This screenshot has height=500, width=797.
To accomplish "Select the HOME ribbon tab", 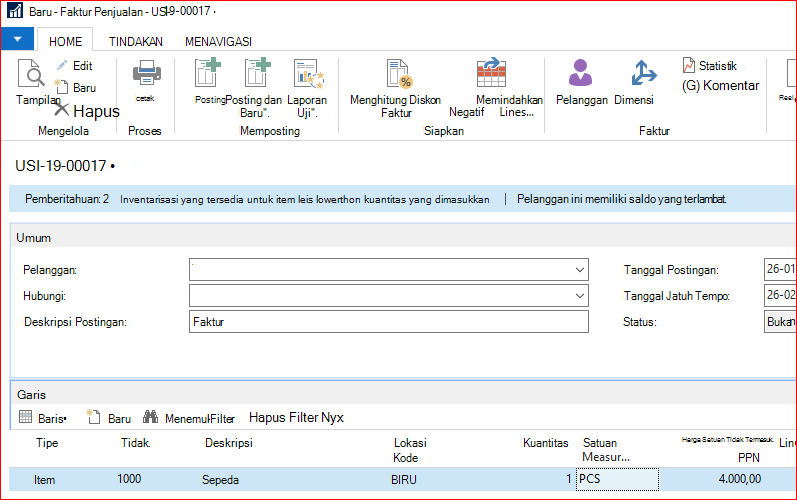I will coord(65,41).
